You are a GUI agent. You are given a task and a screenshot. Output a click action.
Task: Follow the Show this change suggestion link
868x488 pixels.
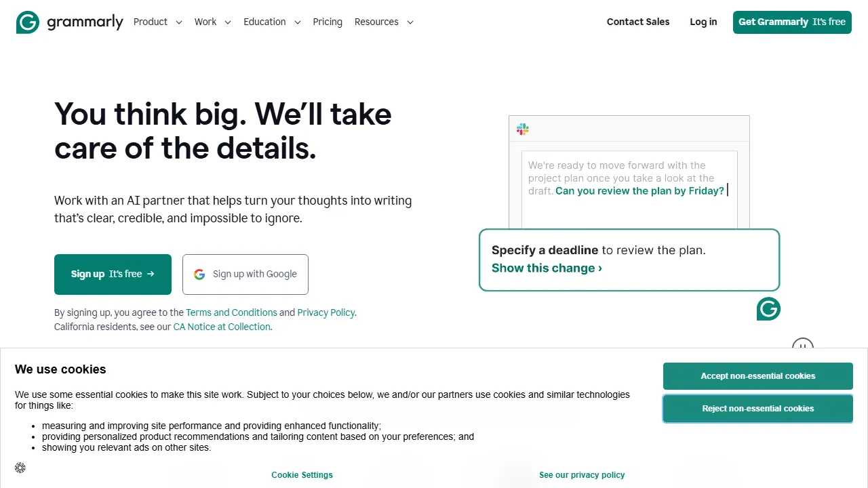point(544,268)
